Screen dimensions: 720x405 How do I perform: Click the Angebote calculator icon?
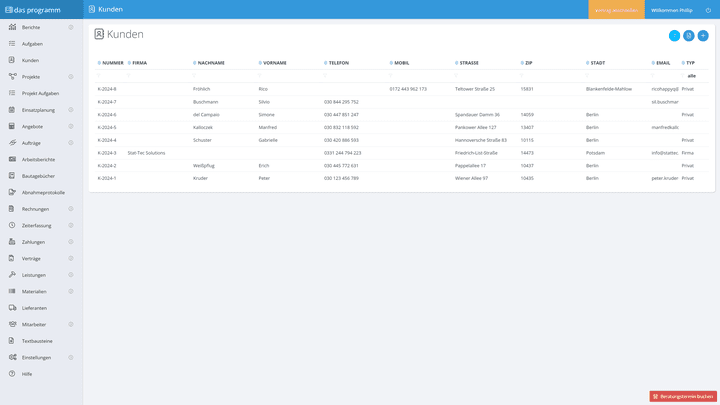pos(12,126)
